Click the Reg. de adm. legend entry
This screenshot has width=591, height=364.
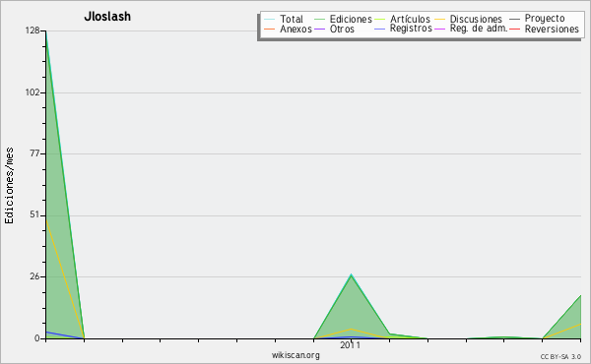(479, 29)
